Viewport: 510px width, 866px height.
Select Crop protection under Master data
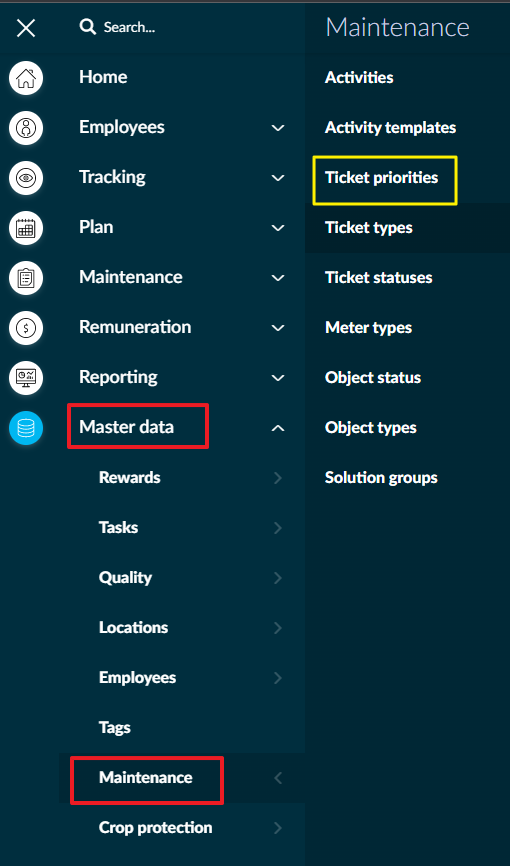pos(155,827)
